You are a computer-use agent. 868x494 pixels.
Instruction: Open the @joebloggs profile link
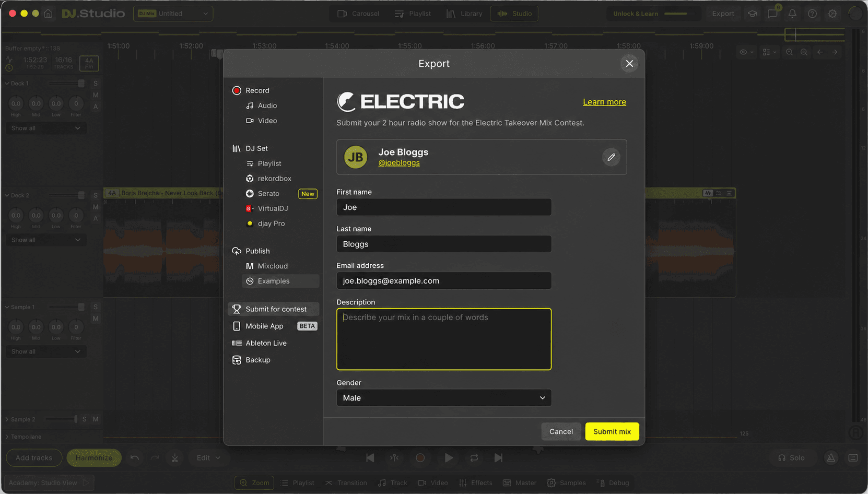pyautogui.click(x=399, y=163)
